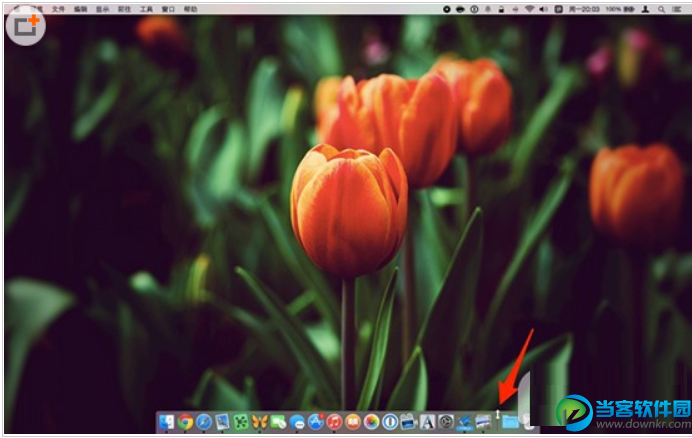Open the 编辑 menu
Screen dimensions: 692x438
pyautogui.click(x=80, y=8)
